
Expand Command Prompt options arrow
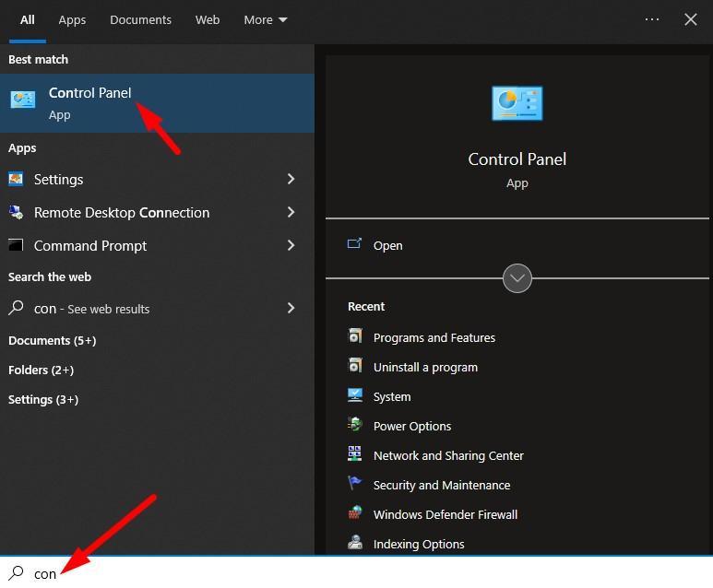tap(291, 245)
